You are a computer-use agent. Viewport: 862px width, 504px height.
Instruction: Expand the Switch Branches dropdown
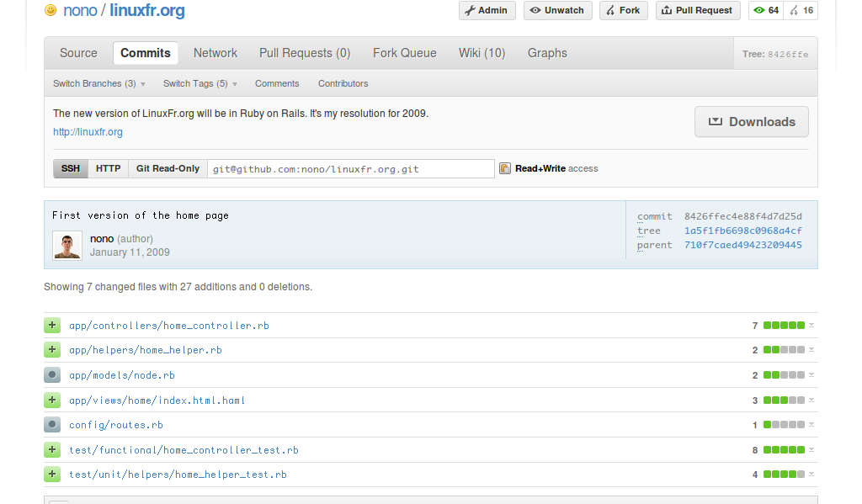pyautogui.click(x=98, y=84)
